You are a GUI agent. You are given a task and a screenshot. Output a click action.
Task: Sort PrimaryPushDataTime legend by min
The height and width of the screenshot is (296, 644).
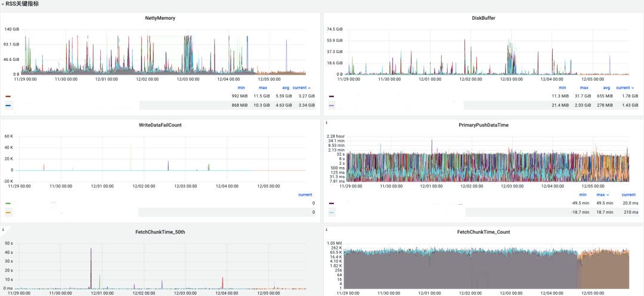pos(583,195)
